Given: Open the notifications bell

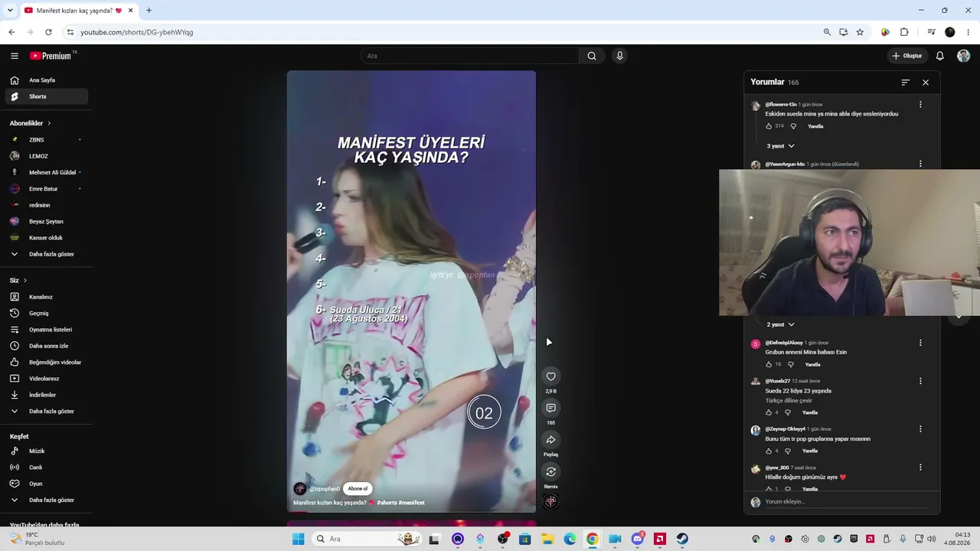Looking at the screenshot, I should (x=940, y=56).
